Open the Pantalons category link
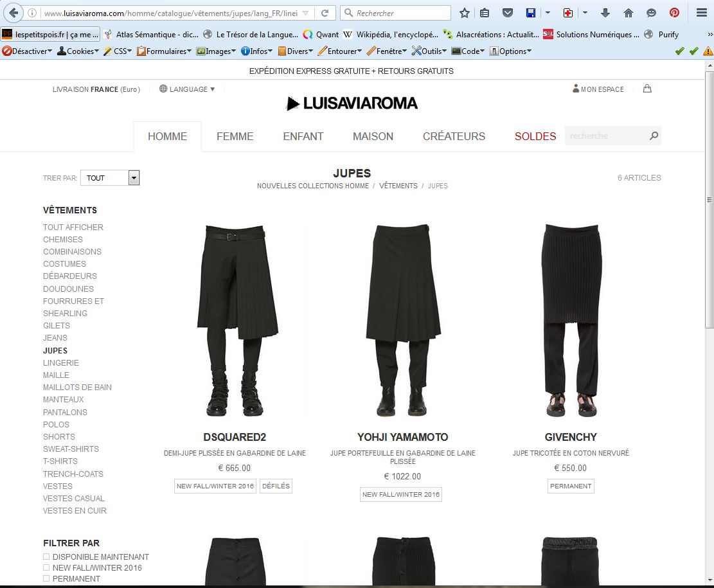This screenshot has height=588, width=714. 65,412
